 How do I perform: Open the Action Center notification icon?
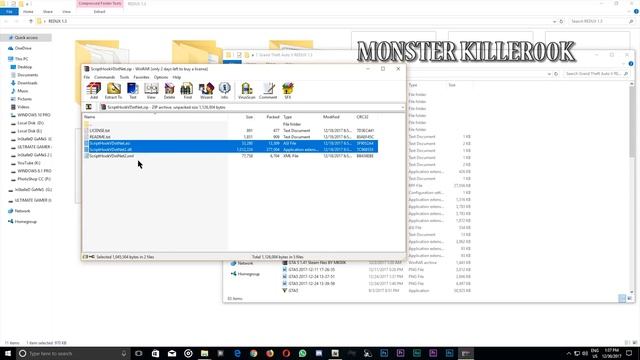tap(629, 353)
